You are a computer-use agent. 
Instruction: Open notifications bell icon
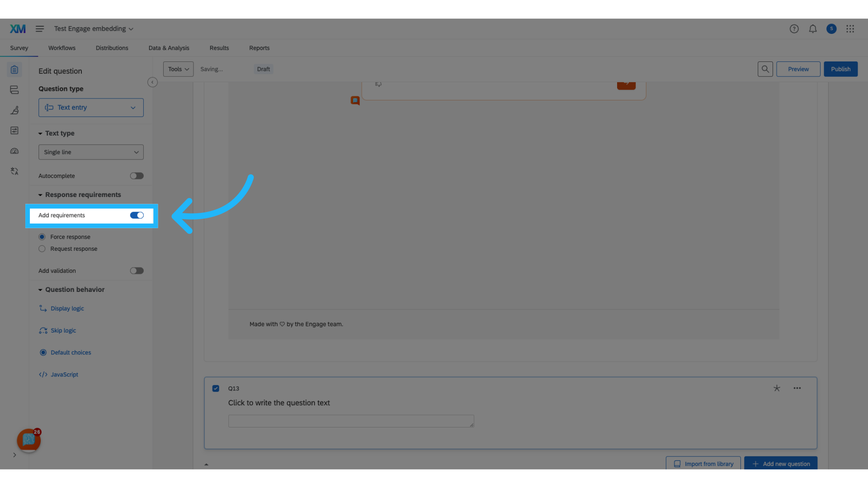[813, 29]
